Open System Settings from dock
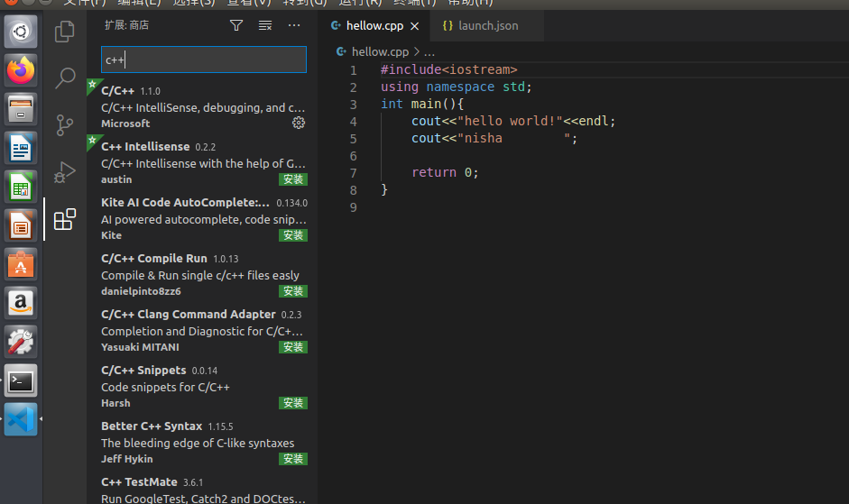 [21, 342]
